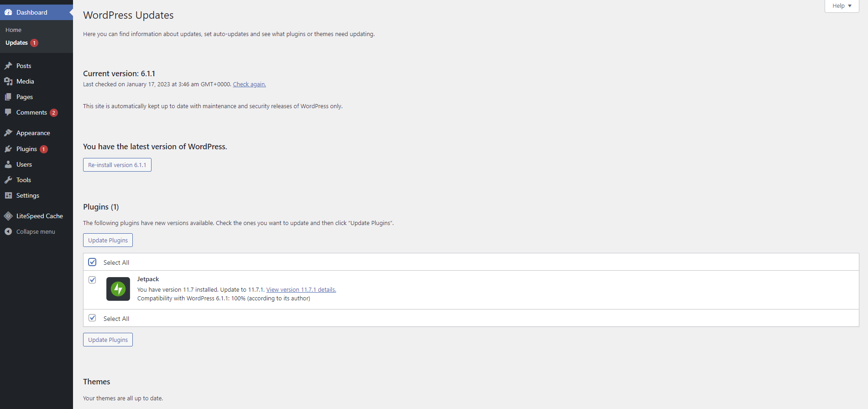Click the Plugins plug icon
This screenshot has width=868, height=409.
coord(8,149)
